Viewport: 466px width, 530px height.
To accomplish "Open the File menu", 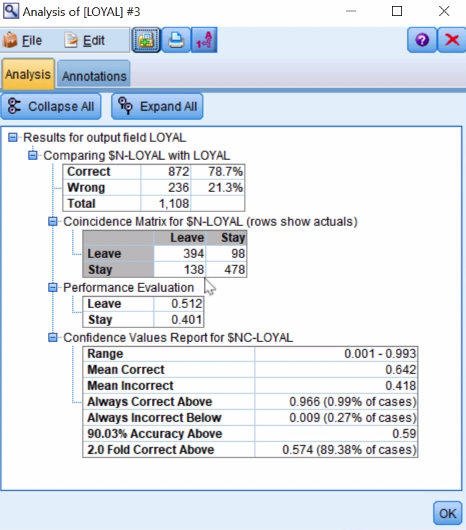I will tap(32, 41).
